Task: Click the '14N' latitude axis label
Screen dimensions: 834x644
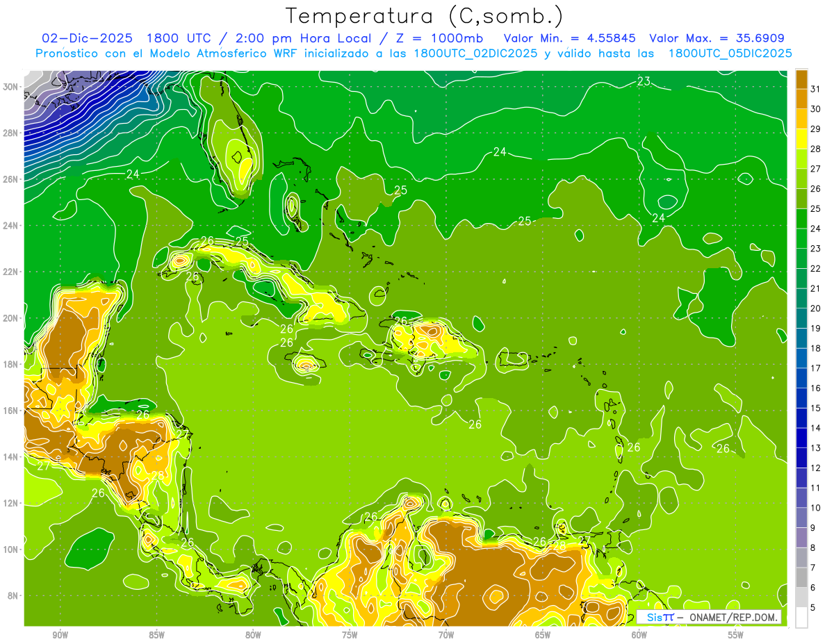Action: [x=11, y=456]
